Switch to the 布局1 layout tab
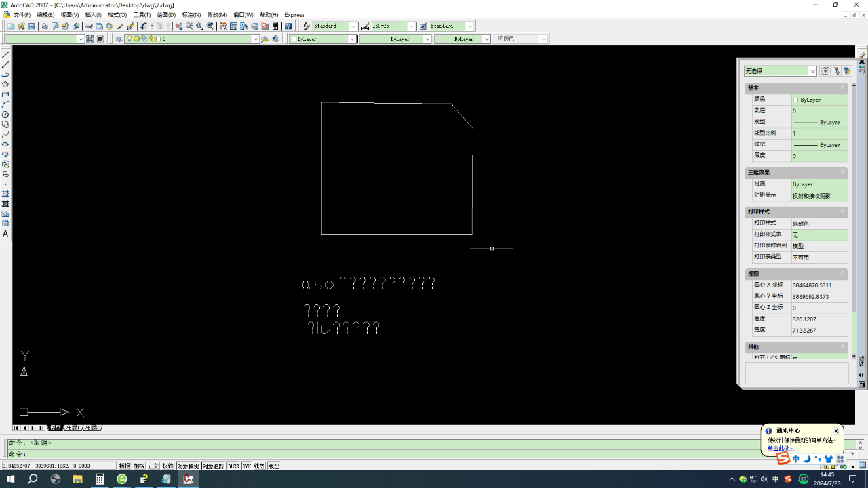This screenshot has height=488, width=868. [x=73, y=428]
